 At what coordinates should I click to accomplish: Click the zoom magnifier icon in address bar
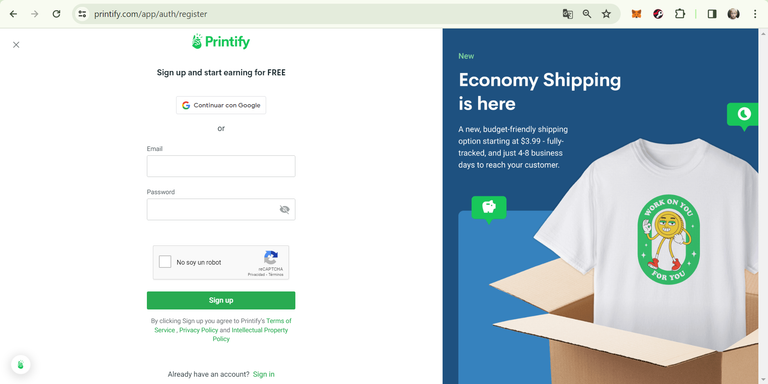[587, 14]
